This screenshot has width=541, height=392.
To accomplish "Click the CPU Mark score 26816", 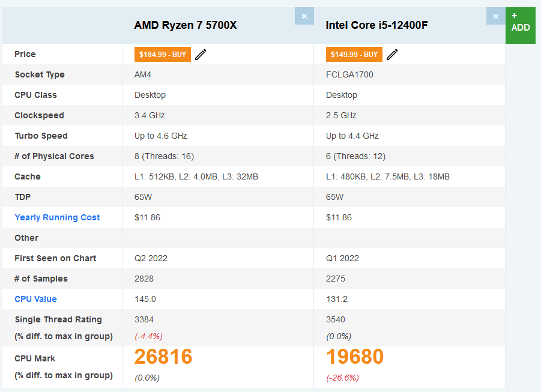I will (x=163, y=357).
